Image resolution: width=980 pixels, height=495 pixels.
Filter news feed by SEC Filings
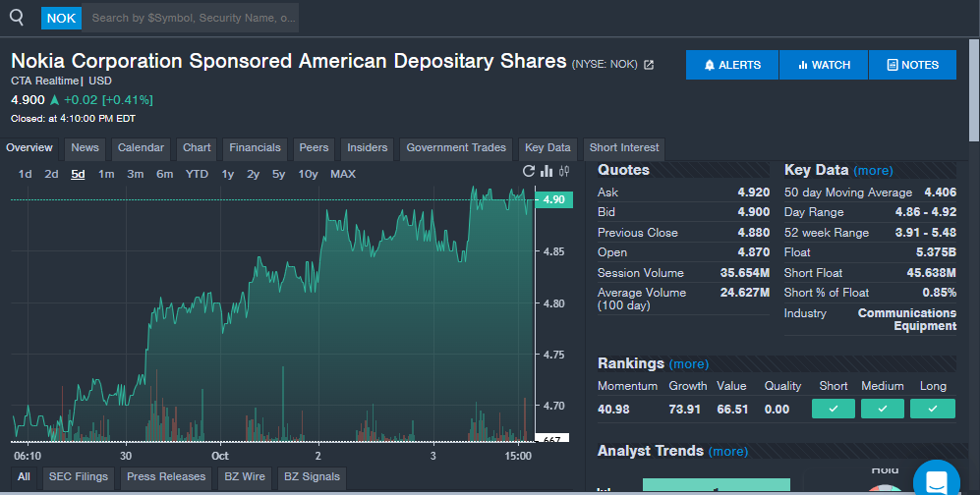[x=79, y=477]
